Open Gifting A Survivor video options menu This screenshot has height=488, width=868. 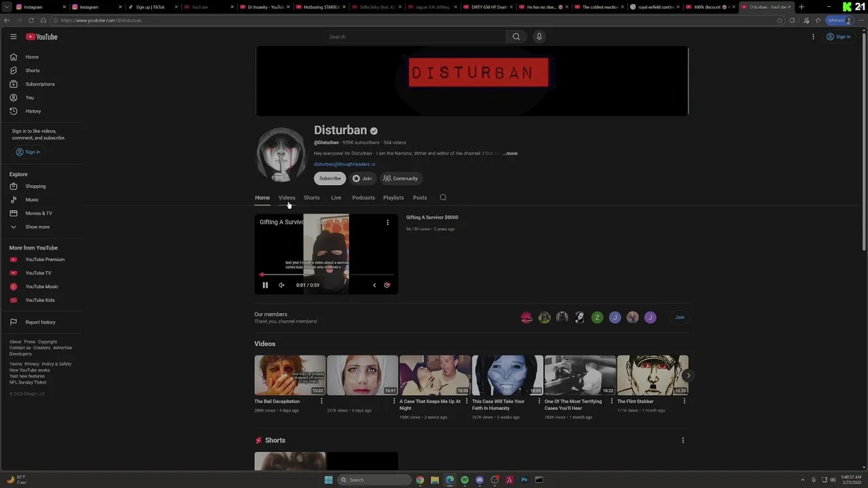(x=387, y=222)
